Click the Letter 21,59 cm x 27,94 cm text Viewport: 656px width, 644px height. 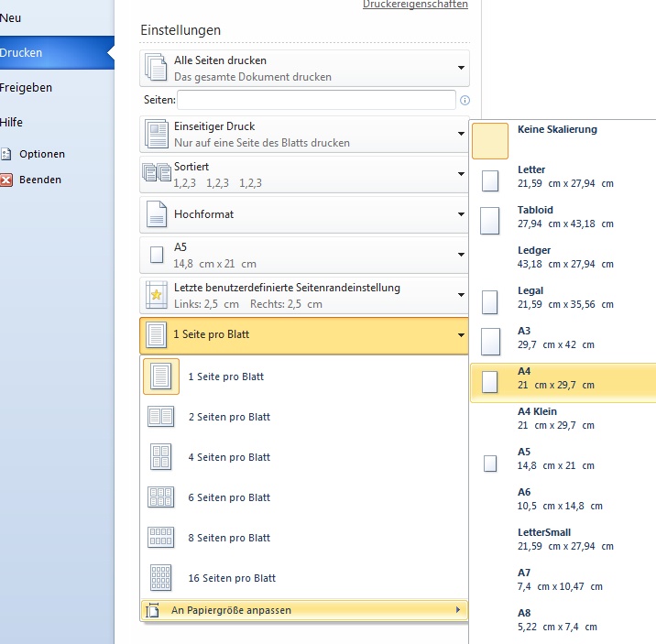(x=565, y=177)
